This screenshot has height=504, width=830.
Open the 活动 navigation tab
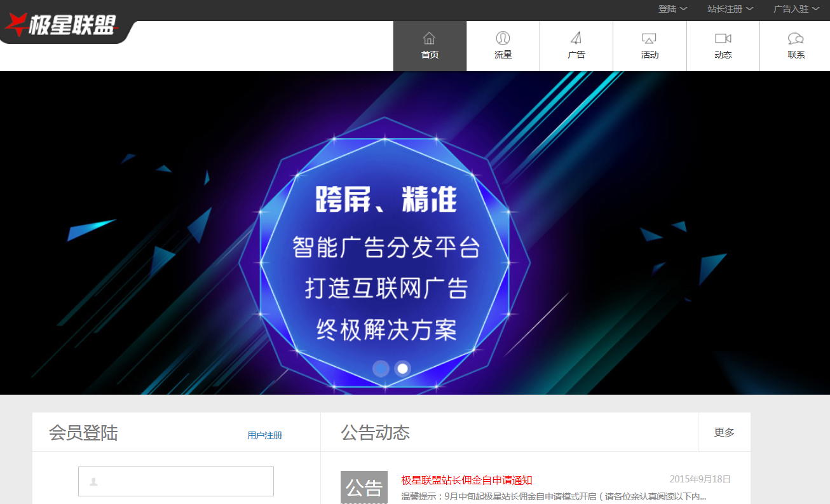click(x=649, y=46)
